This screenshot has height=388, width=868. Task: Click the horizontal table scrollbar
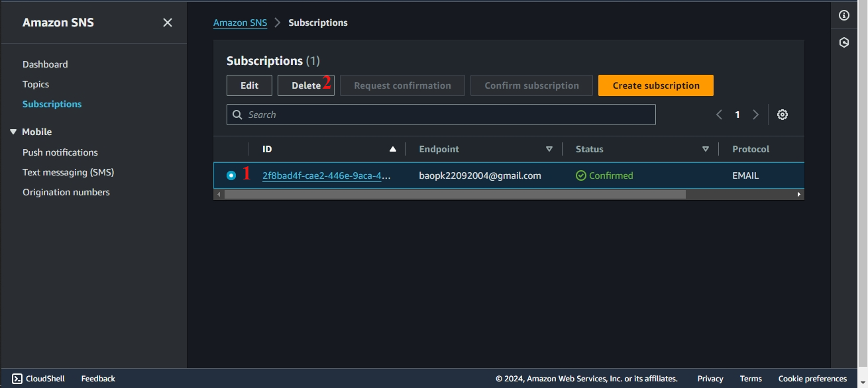[455, 195]
